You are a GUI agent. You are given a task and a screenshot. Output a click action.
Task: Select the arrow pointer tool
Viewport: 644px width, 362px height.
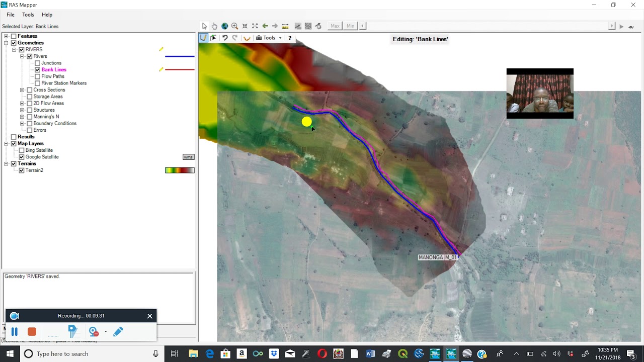pos(204,26)
